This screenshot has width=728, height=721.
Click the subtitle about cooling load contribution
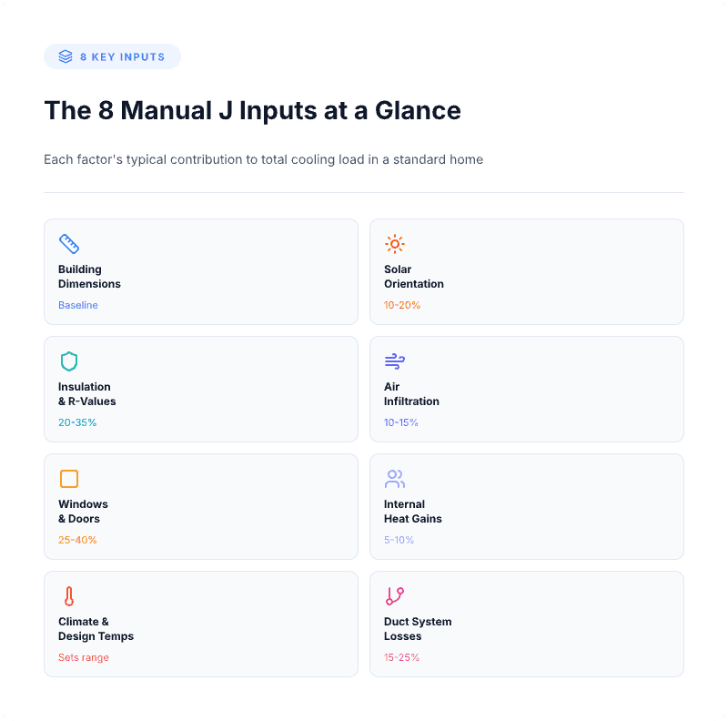(x=263, y=159)
